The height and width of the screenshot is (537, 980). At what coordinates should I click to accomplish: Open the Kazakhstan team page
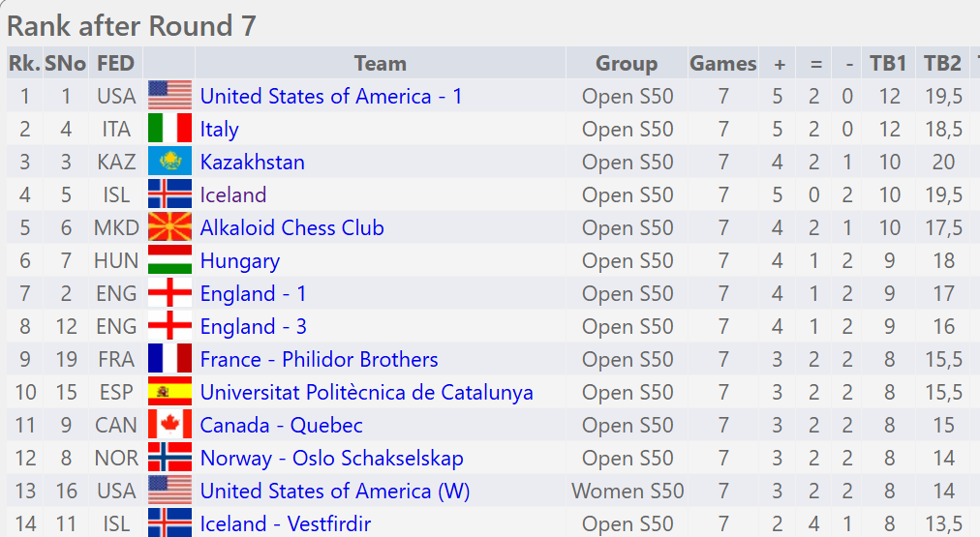click(252, 163)
